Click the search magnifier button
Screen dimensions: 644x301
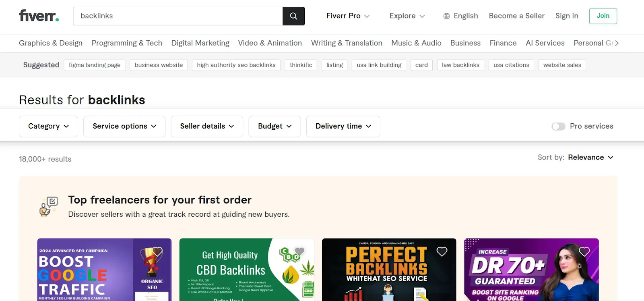(x=293, y=16)
